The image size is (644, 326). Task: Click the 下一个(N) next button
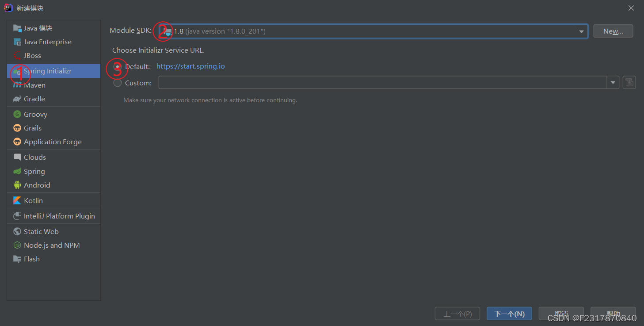[x=509, y=314]
